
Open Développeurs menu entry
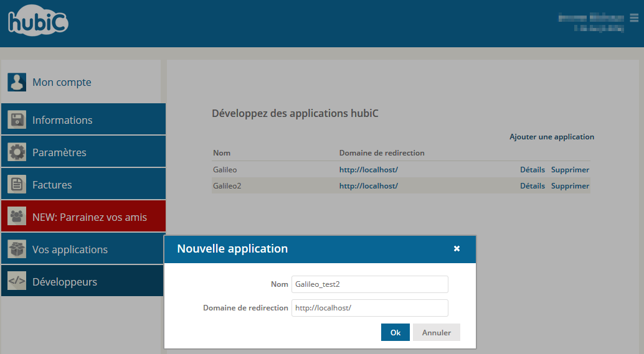click(x=83, y=281)
